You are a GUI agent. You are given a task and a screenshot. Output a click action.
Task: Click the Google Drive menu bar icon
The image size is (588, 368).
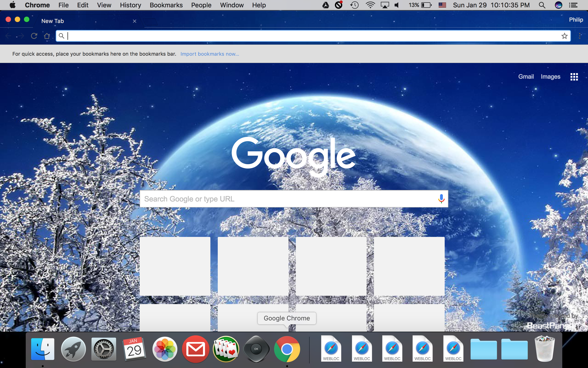click(326, 5)
